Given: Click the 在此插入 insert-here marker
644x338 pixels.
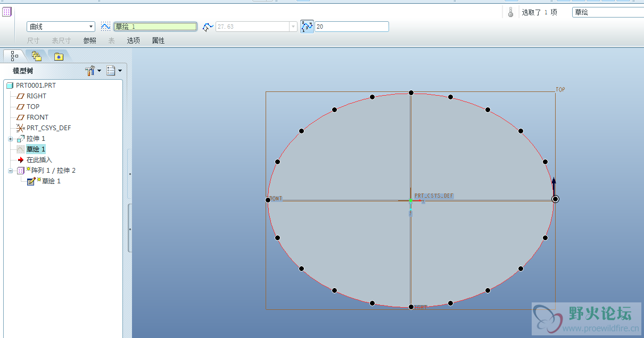Looking at the screenshot, I should (39, 160).
